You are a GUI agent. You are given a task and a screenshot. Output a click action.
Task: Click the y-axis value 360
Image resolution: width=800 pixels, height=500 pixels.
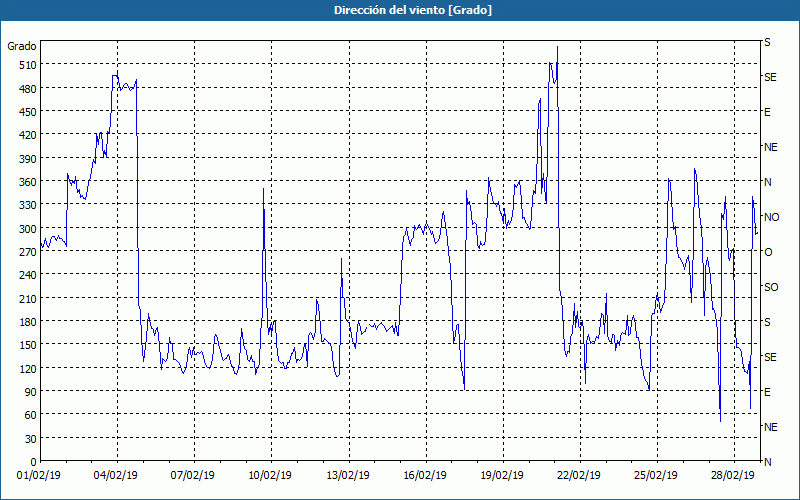pyautogui.click(x=28, y=182)
